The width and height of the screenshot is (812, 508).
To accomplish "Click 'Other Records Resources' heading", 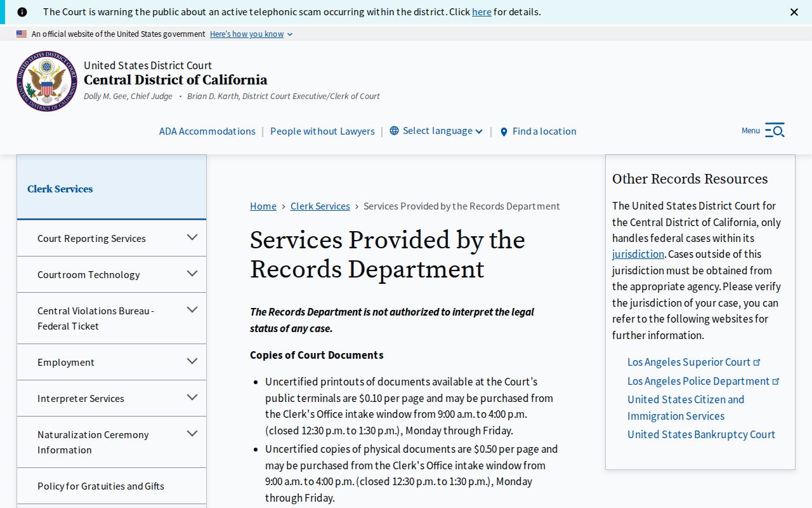I will point(690,179).
